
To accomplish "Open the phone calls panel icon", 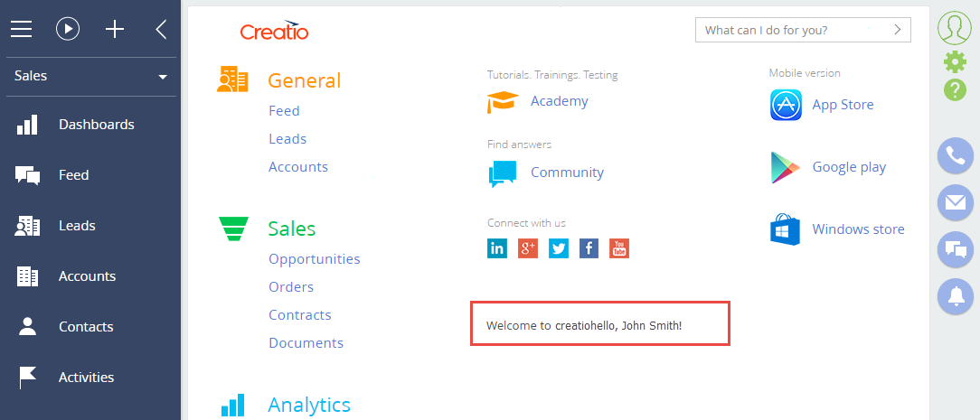I will (955, 156).
